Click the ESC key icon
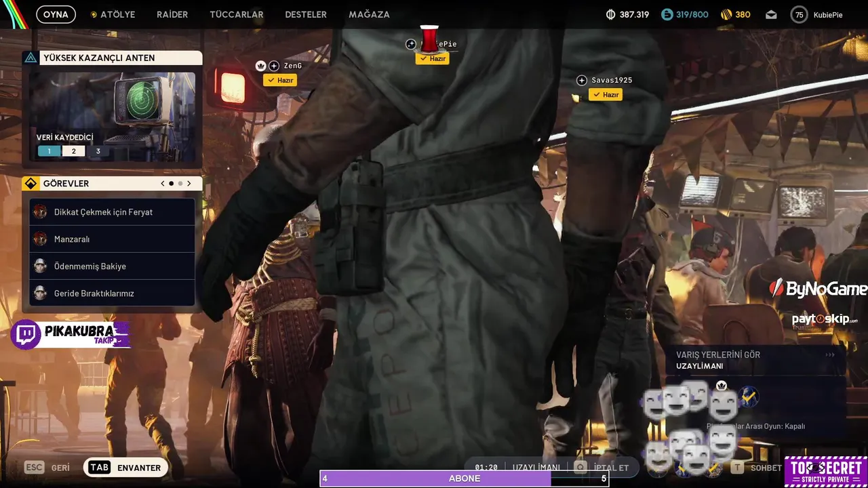Viewport: 868px width, 488px height. (x=34, y=468)
